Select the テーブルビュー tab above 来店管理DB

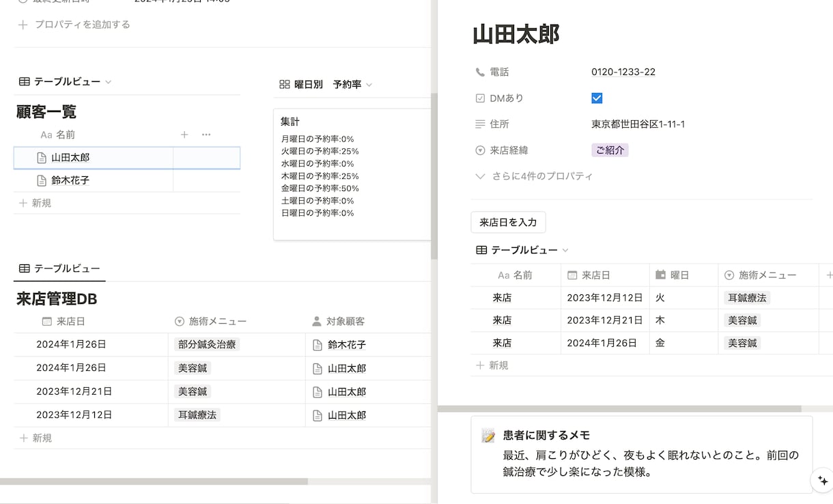coord(59,268)
